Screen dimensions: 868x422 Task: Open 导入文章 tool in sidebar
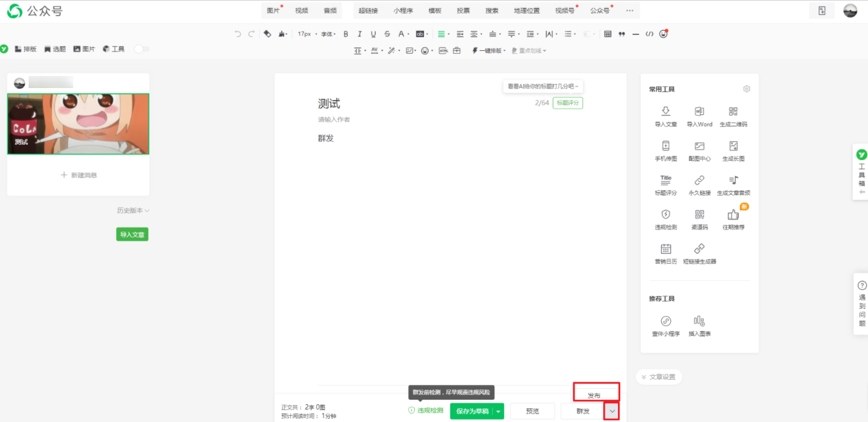665,116
